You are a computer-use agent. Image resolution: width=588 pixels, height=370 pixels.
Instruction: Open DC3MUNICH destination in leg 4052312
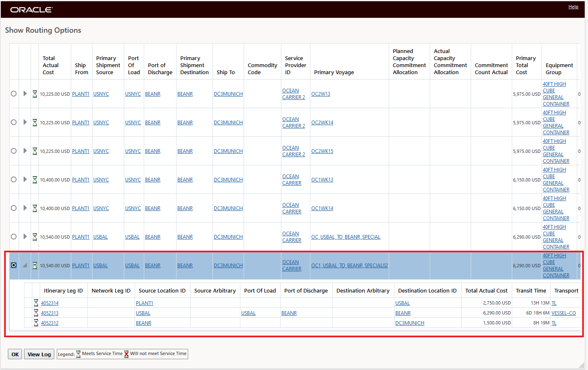tap(410, 323)
